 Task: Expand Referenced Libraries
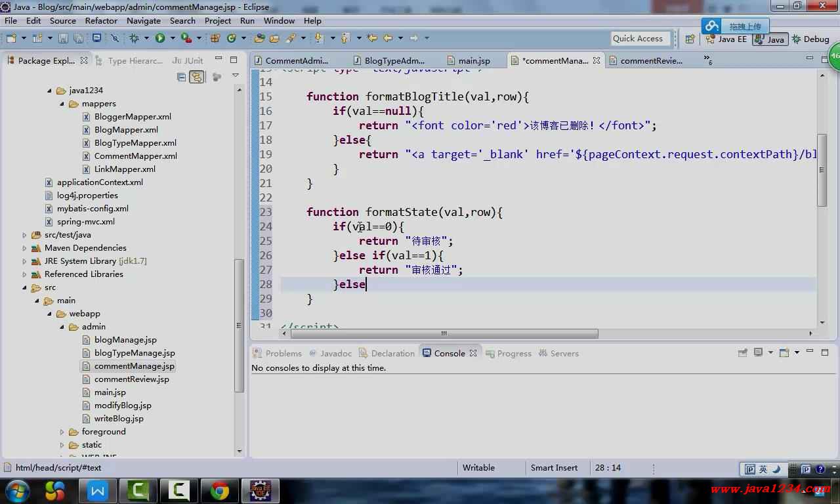click(x=25, y=274)
